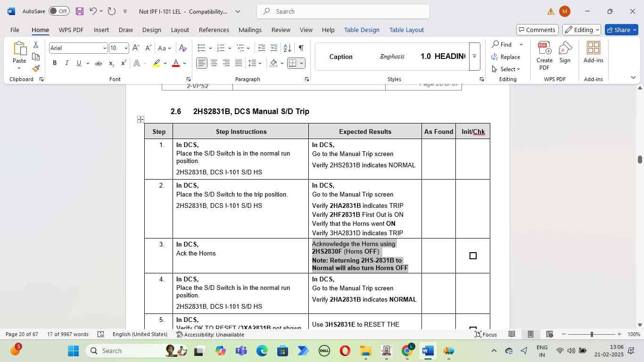
Task: Open word count from status bar
Action: [68, 335]
